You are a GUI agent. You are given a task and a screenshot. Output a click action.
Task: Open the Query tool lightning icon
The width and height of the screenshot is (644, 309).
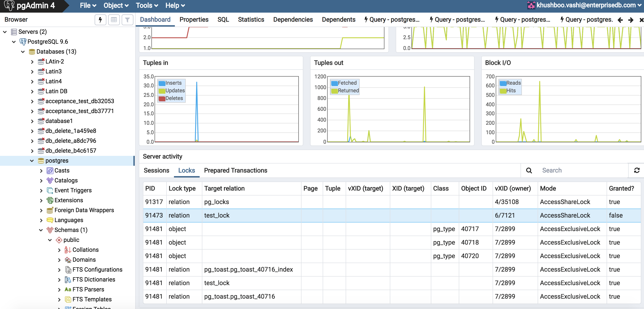pos(100,20)
